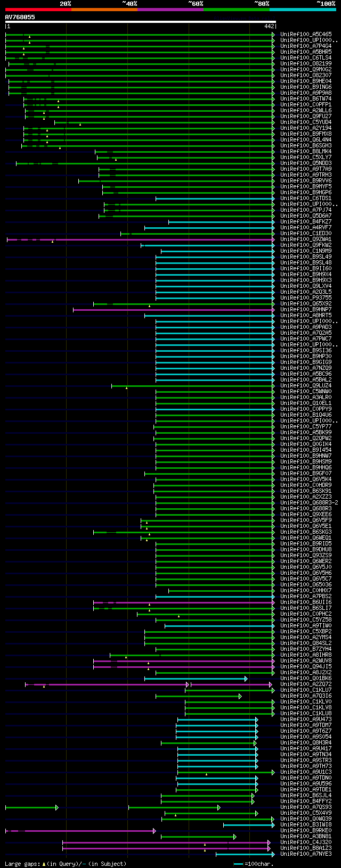Screen dimensions: 341x868
Task: Click hit label UniRef100_Q01BK6
Action: click(306, 679)
